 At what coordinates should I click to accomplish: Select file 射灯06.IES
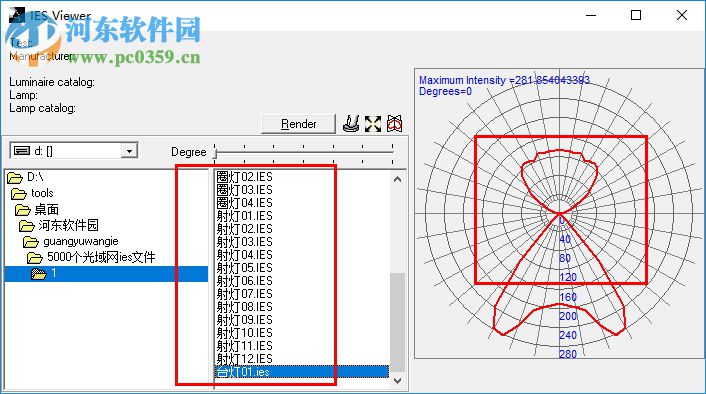tap(244, 281)
